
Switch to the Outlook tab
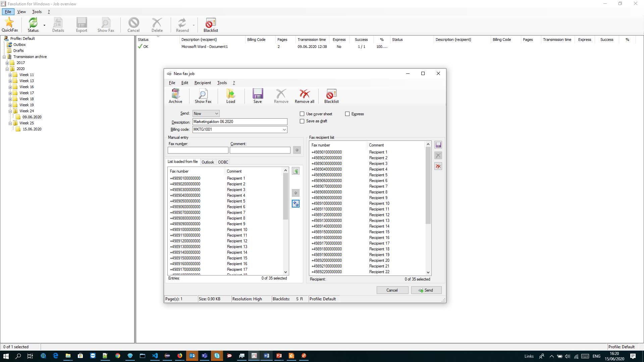[208, 162]
